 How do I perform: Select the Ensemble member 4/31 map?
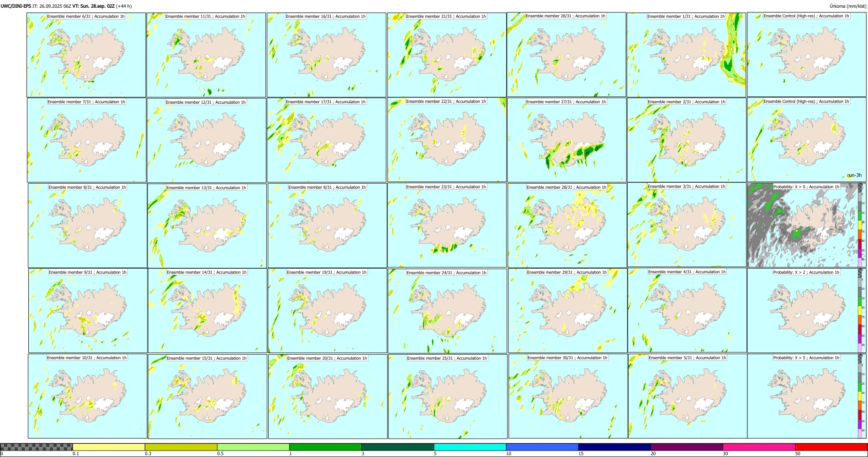tap(687, 310)
